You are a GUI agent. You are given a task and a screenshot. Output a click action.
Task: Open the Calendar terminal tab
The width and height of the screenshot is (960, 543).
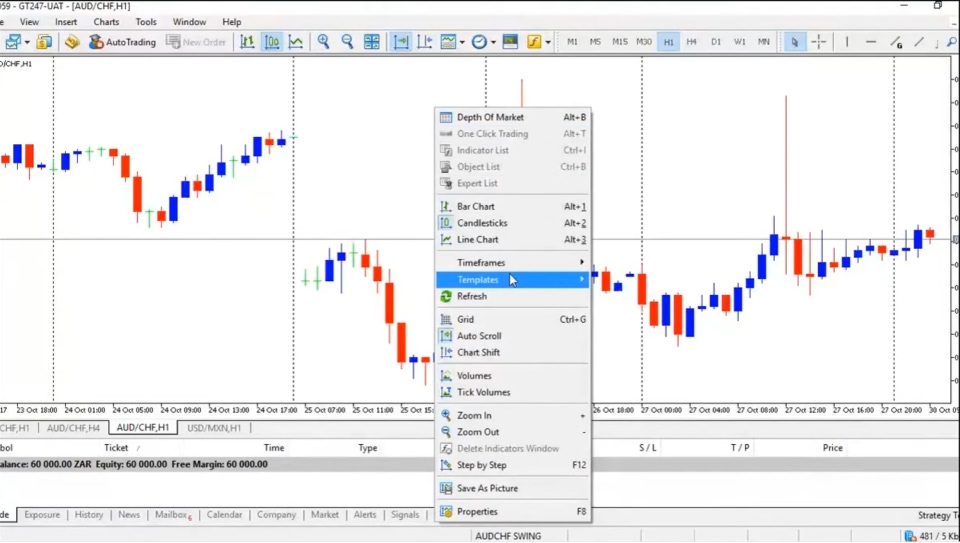[224, 515]
